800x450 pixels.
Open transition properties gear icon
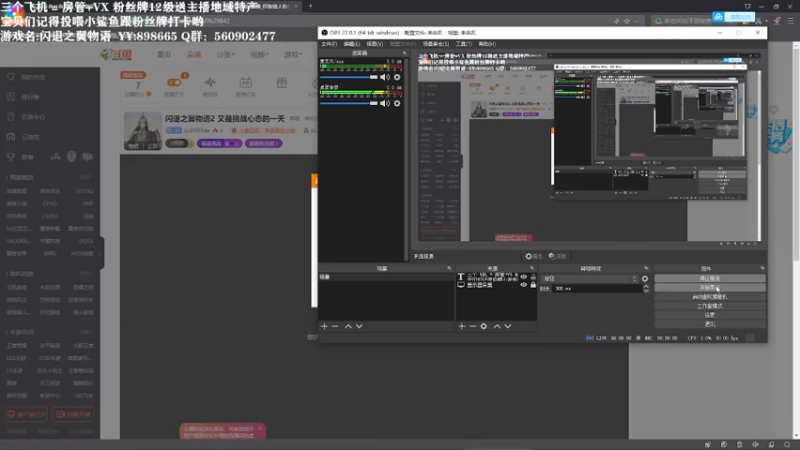click(x=645, y=279)
